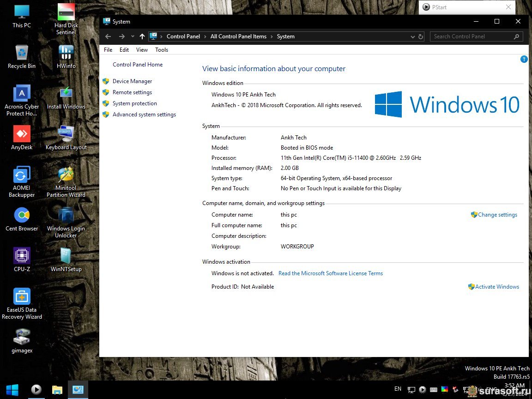Click Windows 10 PE Ankh Tech edition text
532x399 pixels.
tap(243, 95)
